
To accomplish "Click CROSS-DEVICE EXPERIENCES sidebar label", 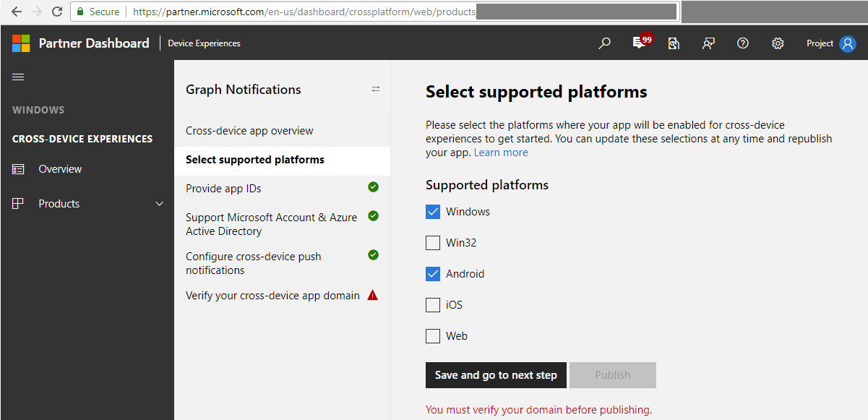I will 82,139.
